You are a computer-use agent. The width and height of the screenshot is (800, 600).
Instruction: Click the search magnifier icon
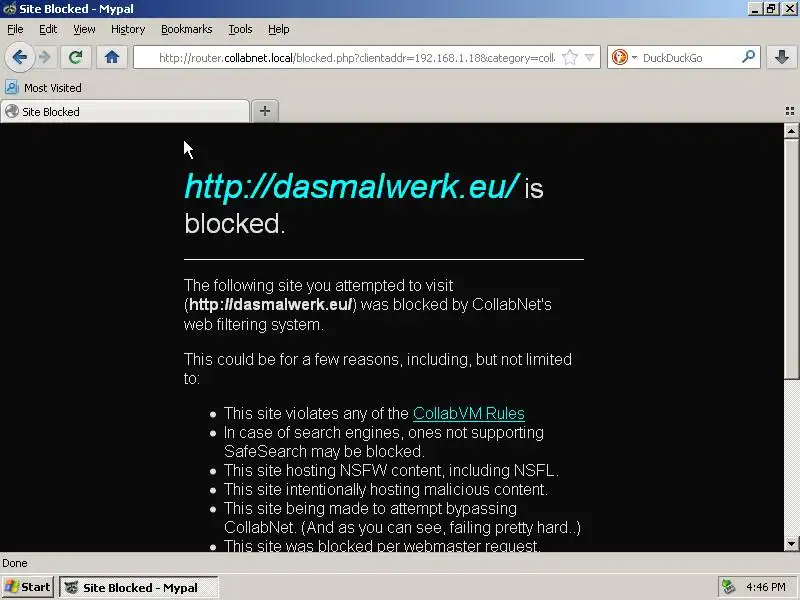[748, 57]
